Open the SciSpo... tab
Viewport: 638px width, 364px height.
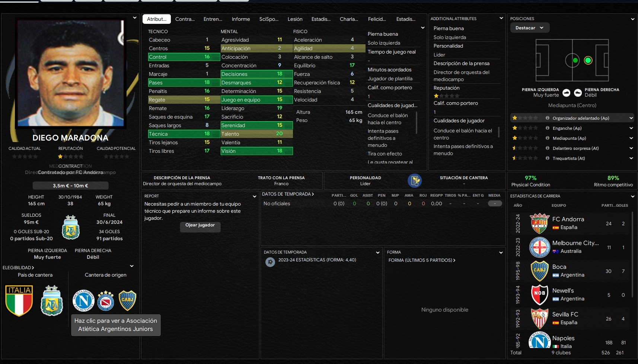269,19
